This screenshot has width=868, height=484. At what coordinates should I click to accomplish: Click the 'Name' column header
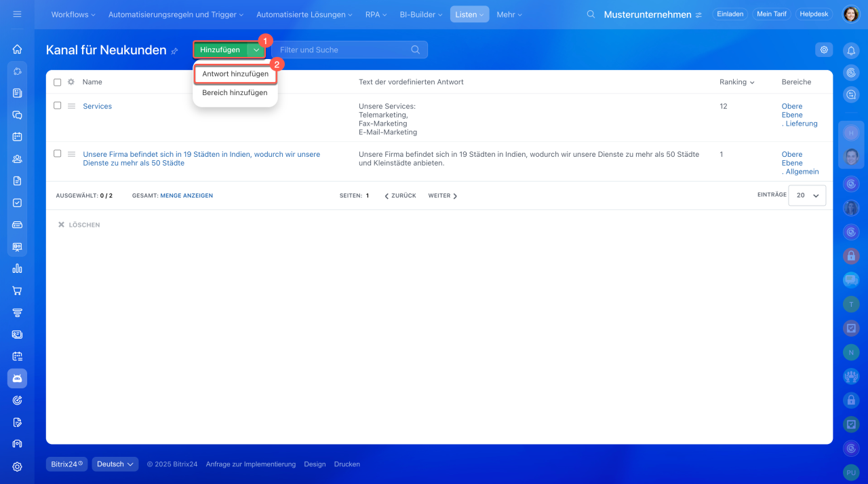pyautogui.click(x=92, y=82)
